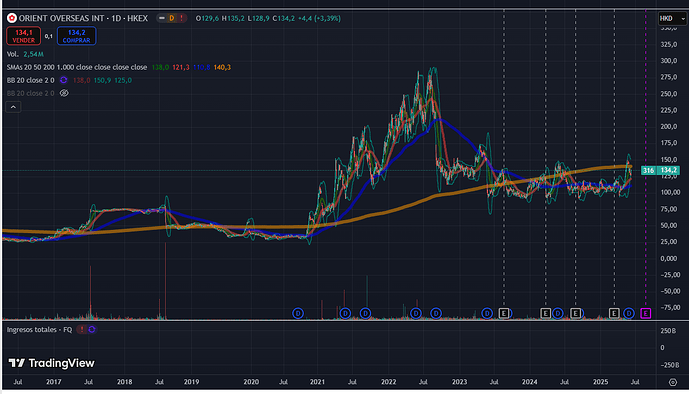
Task: Toggle the minus badge next to HKEX
Action: (162, 18)
